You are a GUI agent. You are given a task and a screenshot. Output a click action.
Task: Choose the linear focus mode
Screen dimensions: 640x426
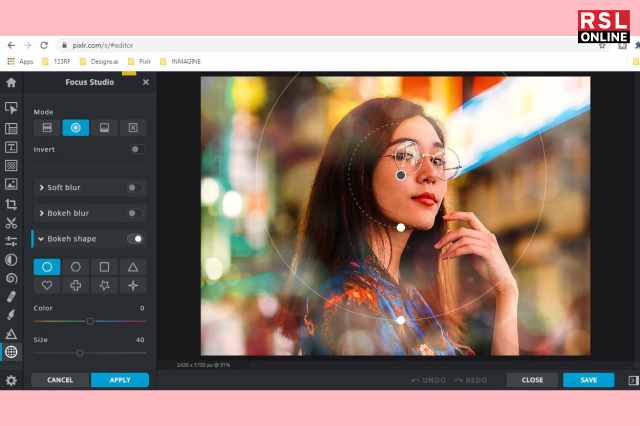(47, 128)
